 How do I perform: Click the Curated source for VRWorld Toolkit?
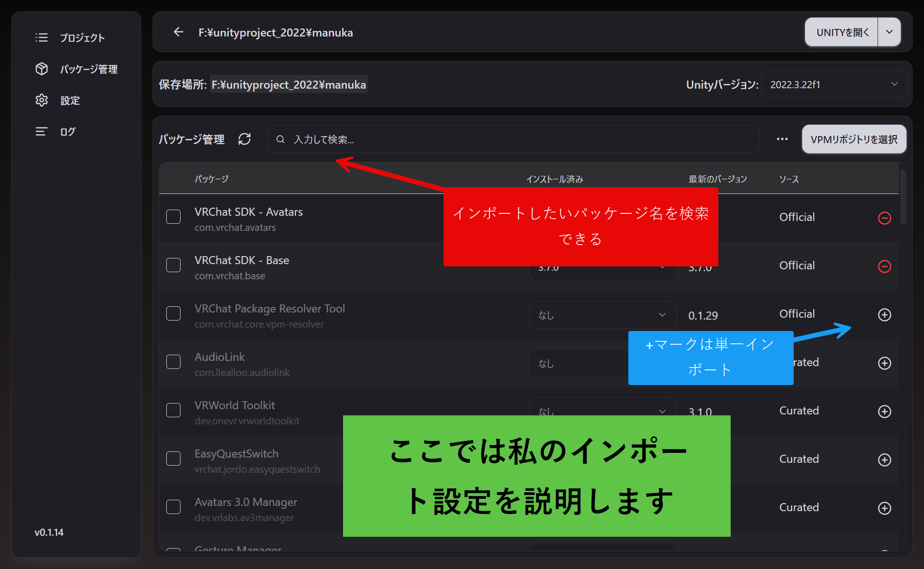[799, 411]
